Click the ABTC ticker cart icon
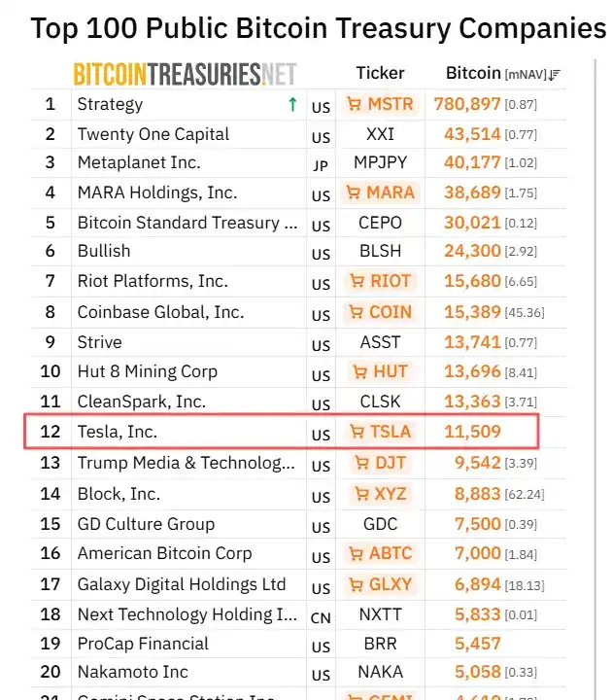Screen dimensions: 612x700 click(x=354, y=554)
